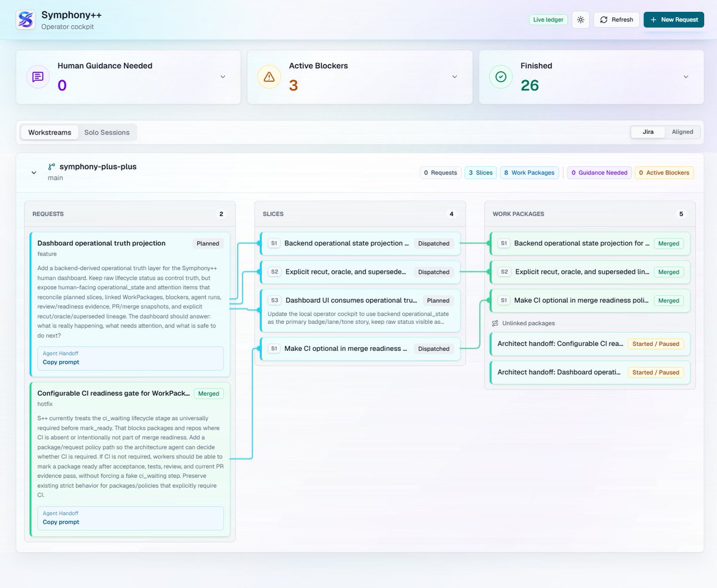Screen dimensions: 717x588
Task: Click the Work Packages column count badge 5
Action: [681, 214]
